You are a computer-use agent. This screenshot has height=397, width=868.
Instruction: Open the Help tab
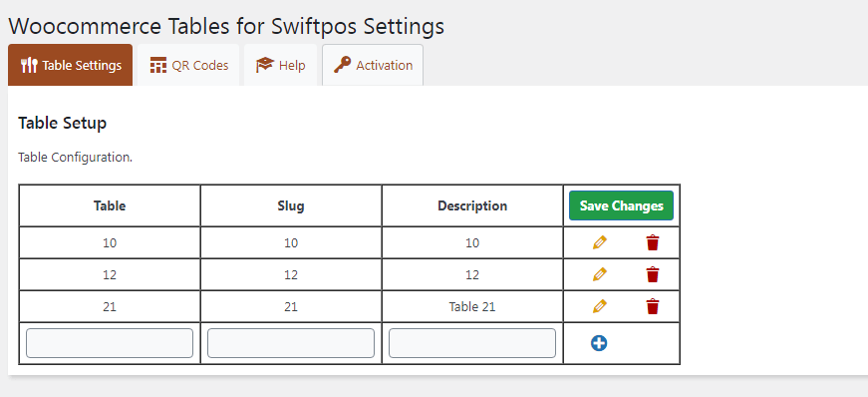(x=281, y=65)
